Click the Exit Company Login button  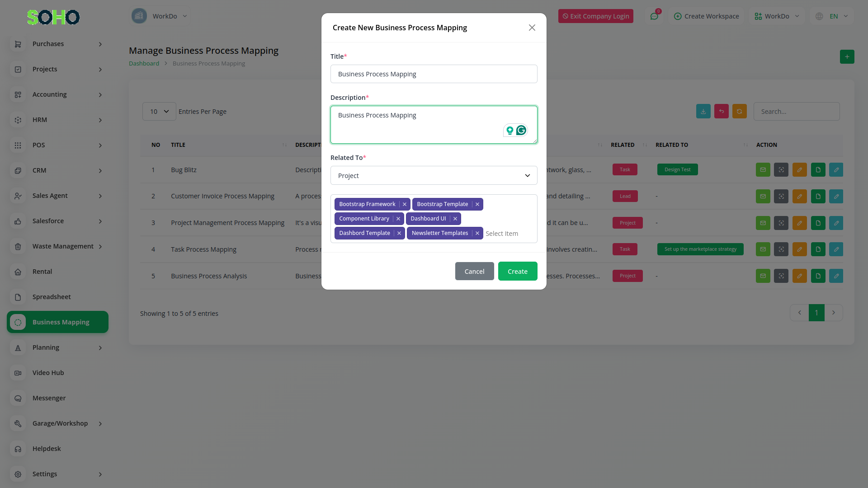click(595, 16)
